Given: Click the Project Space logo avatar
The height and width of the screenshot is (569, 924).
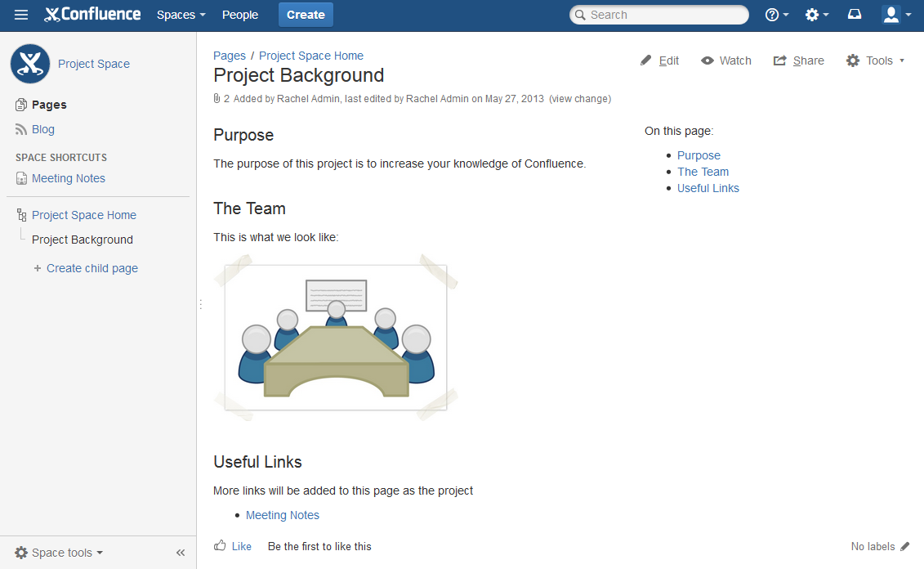Looking at the screenshot, I should point(30,64).
